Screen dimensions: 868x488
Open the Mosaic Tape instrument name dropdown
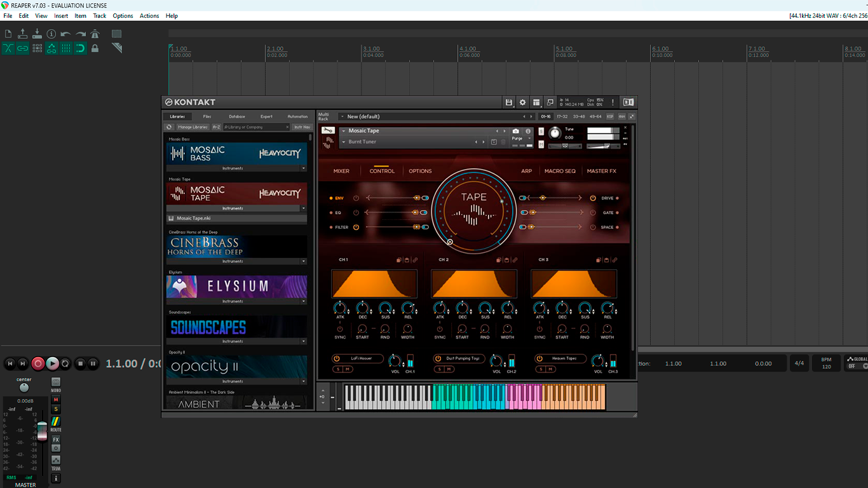(x=344, y=131)
